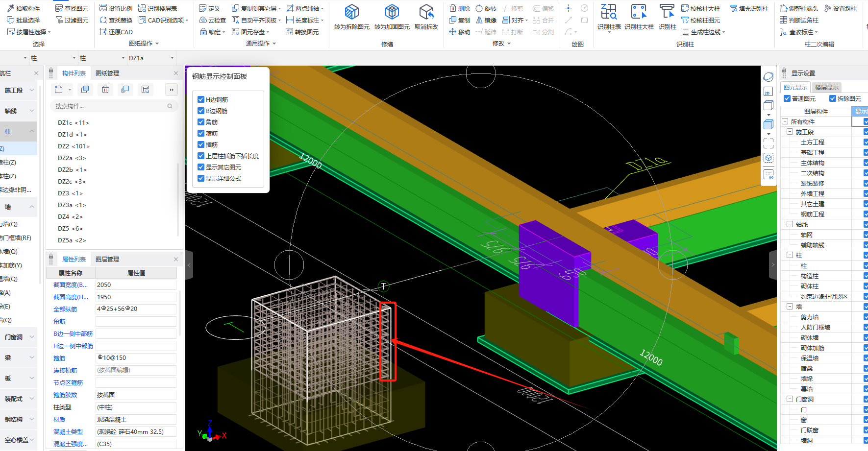
Task: Select DZ5 <6> in component list
Action: click(x=70, y=228)
